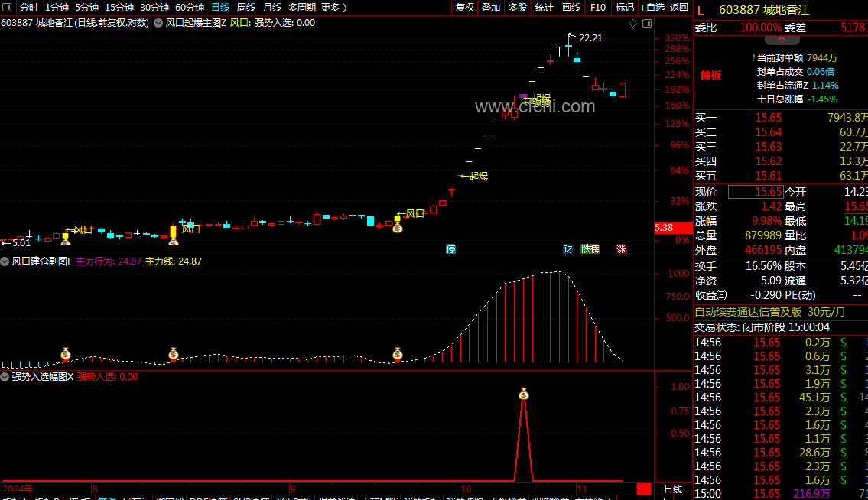Image resolution: width=868 pixels, height=500 pixels.
Task: Open the 财 event marker on the chart
Action: (567, 249)
